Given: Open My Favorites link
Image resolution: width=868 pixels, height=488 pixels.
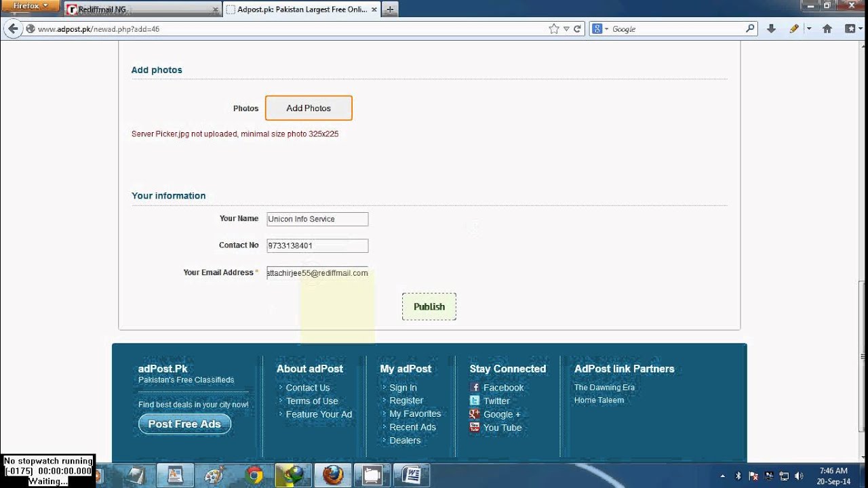Looking at the screenshot, I should [x=415, y=413].
